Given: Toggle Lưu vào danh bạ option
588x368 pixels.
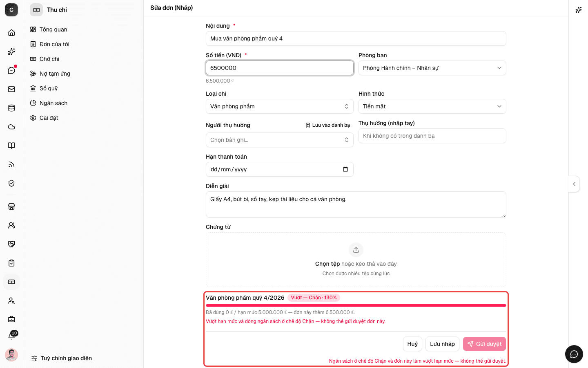Looking at the screenshot, I should pos(327,125).
